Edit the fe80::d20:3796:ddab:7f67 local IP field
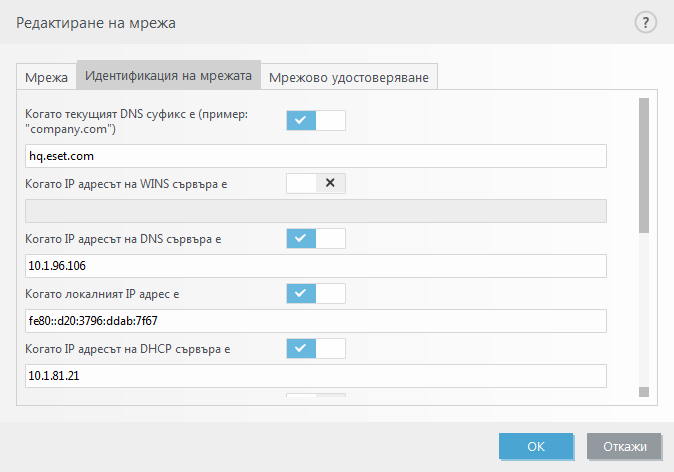This screenshot has height=472, width=674. (316, 321)
